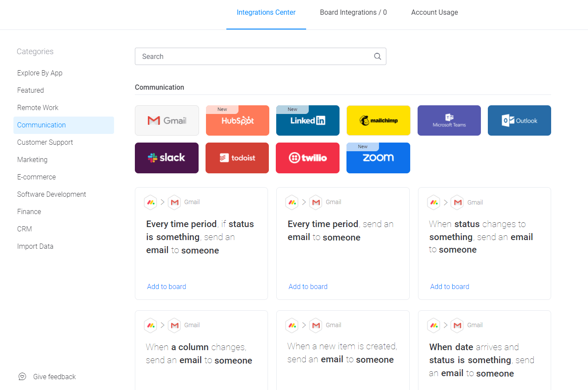Open the HubSpot integration tile
The image size is (588, 390).
(x=237, y=120)
